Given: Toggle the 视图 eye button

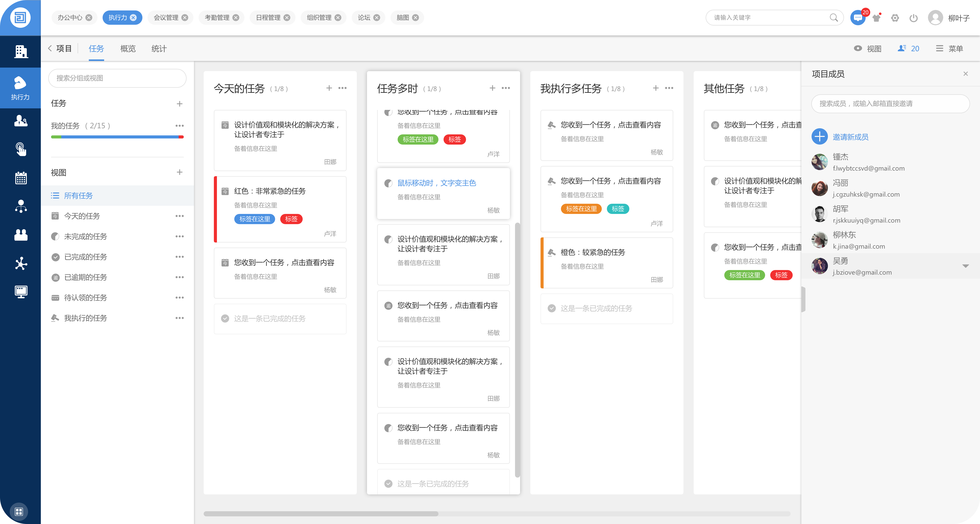Looking at the screenshot, I should point(867,49).
